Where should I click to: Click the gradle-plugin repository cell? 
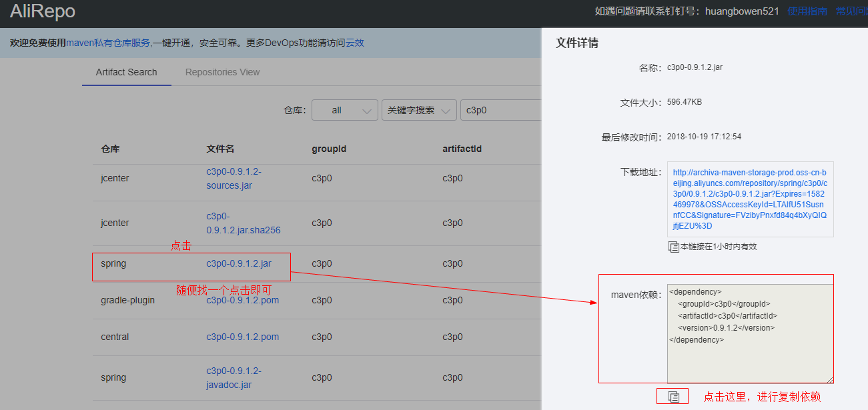(x=128, y=300)
